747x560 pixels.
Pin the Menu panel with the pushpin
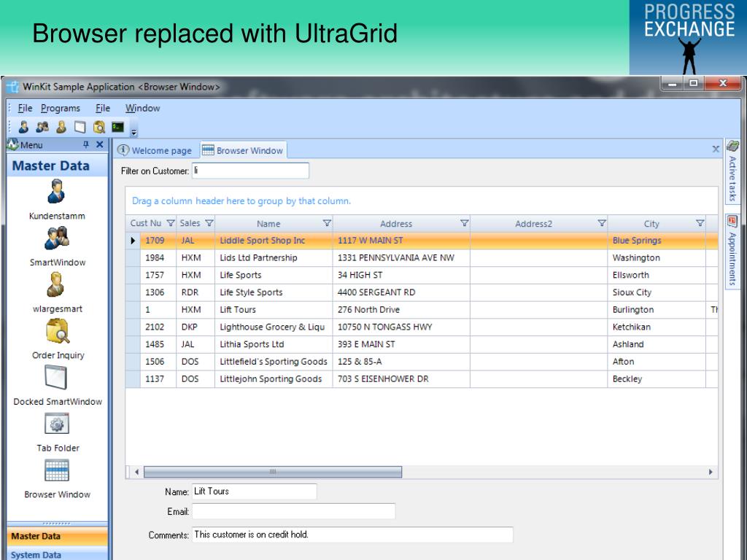tap(86, 145)
